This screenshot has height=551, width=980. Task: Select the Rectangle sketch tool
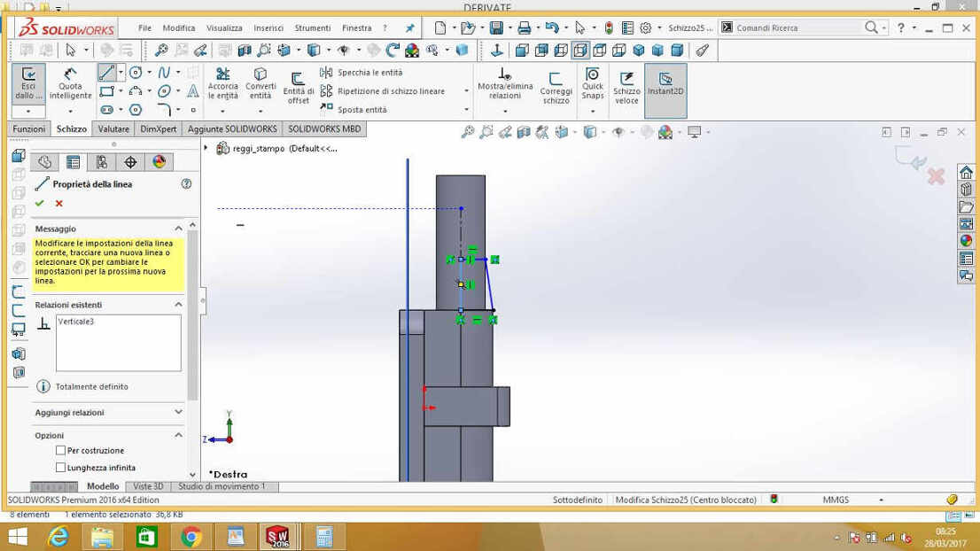coord(107,91)
